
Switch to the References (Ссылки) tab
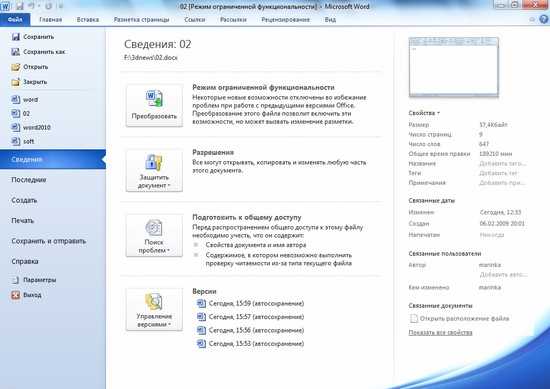pyautogui.click(x=195, y=20)
